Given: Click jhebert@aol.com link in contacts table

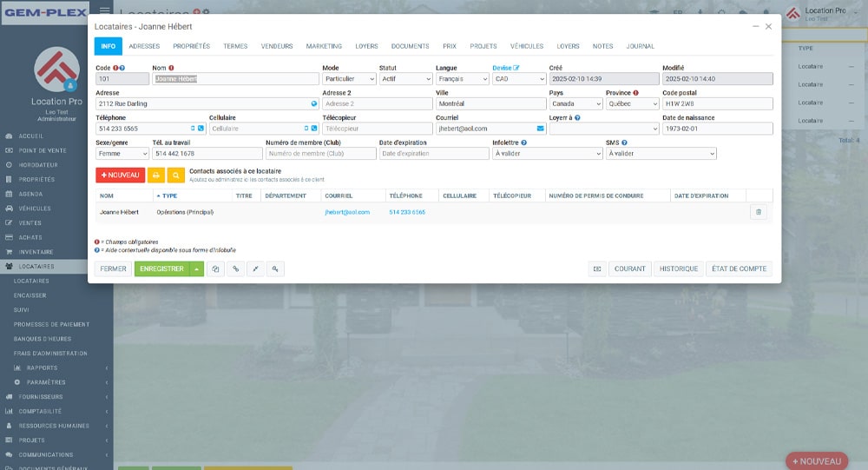Looking at the screenshot, I should coord(347,212).
